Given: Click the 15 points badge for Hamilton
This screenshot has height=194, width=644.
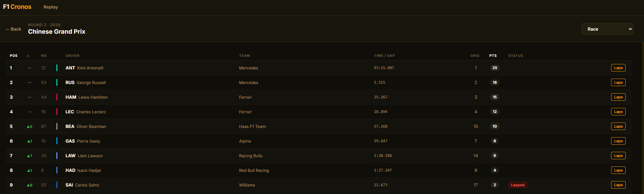Looking at the screenshot, I should [x=495, y=97].
